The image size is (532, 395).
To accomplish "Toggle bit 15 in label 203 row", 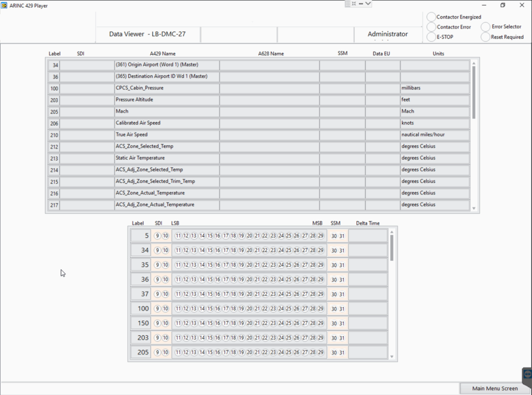I will (x=210, y=338).
